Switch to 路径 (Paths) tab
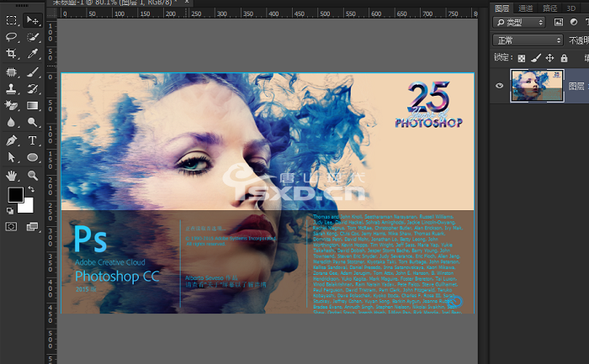 click(550, 8)
